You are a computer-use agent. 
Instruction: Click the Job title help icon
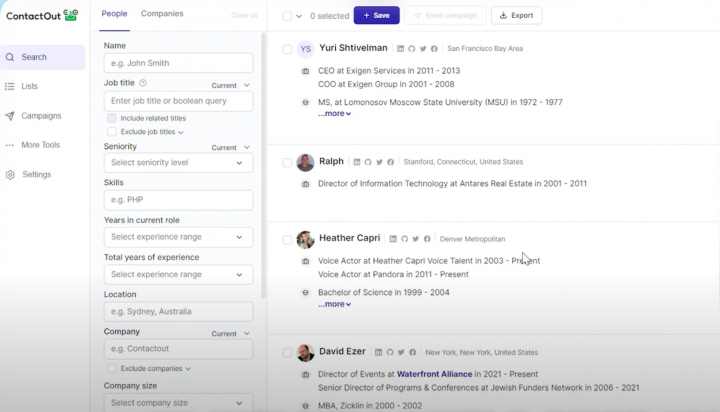pyautogui.click(x=143, y=83)
